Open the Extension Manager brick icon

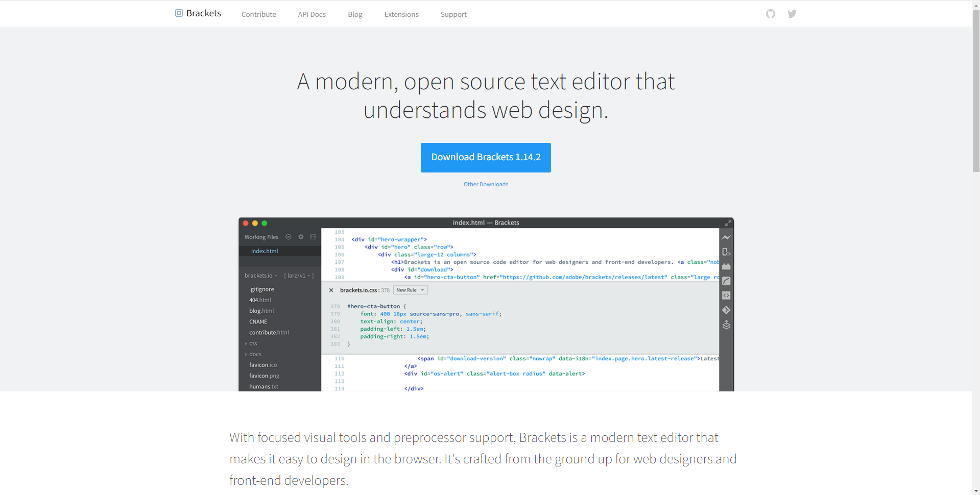[x=726, y=266]
